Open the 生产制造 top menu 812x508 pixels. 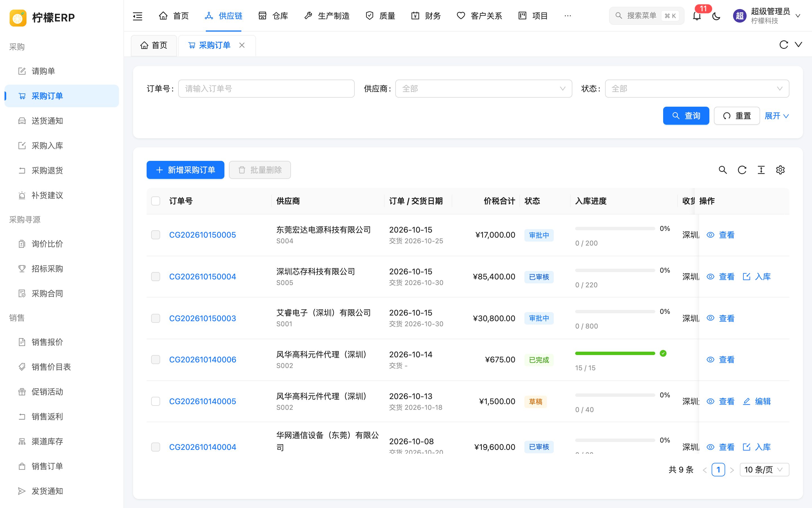tap(327, 16)
